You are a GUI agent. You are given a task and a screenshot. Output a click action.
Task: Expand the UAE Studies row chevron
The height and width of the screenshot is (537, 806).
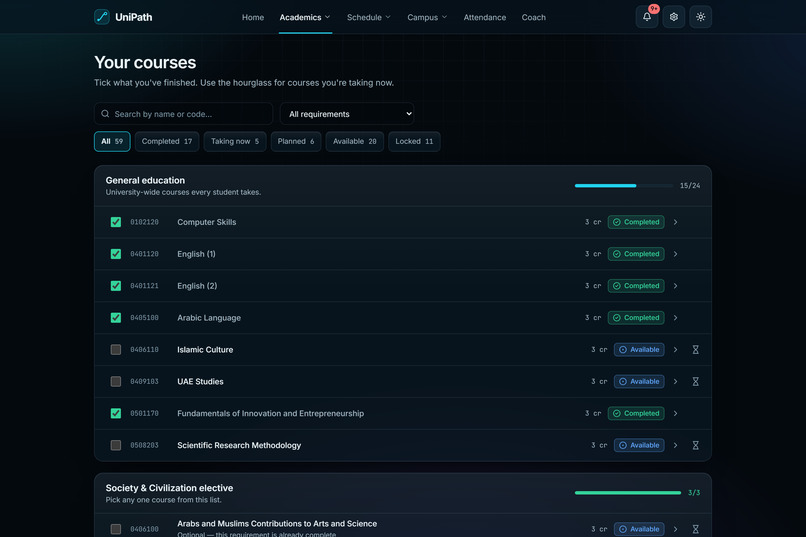click(x=675, y=381)
